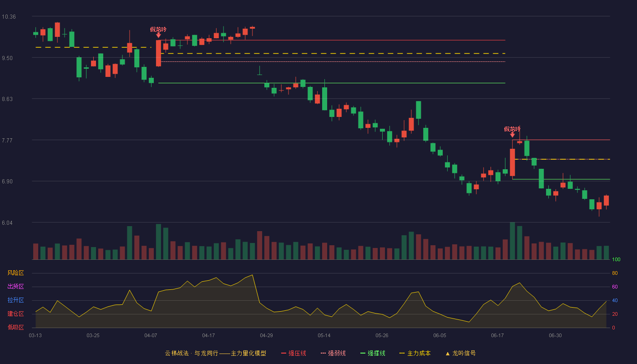
Task: Select the 出货区 zone label
Action: 15,287
